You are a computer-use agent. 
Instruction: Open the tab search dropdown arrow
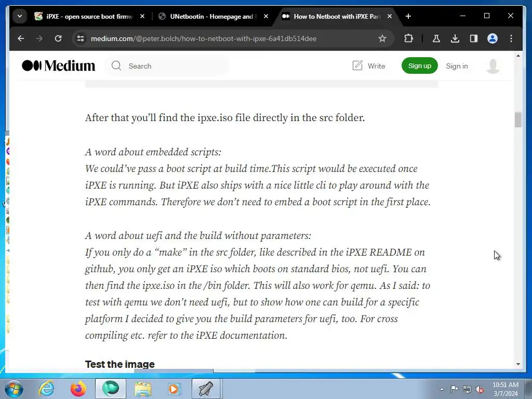20,16
